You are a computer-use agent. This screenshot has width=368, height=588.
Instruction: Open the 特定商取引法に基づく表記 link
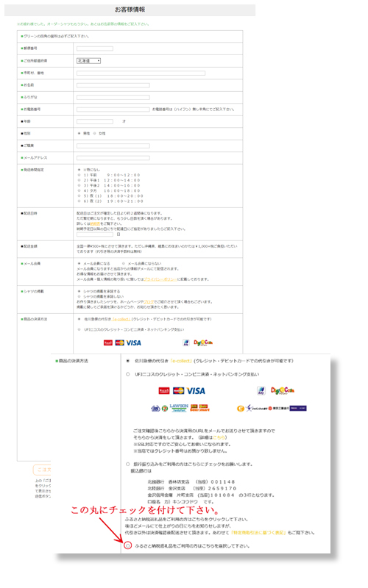[x=259, y=532]
